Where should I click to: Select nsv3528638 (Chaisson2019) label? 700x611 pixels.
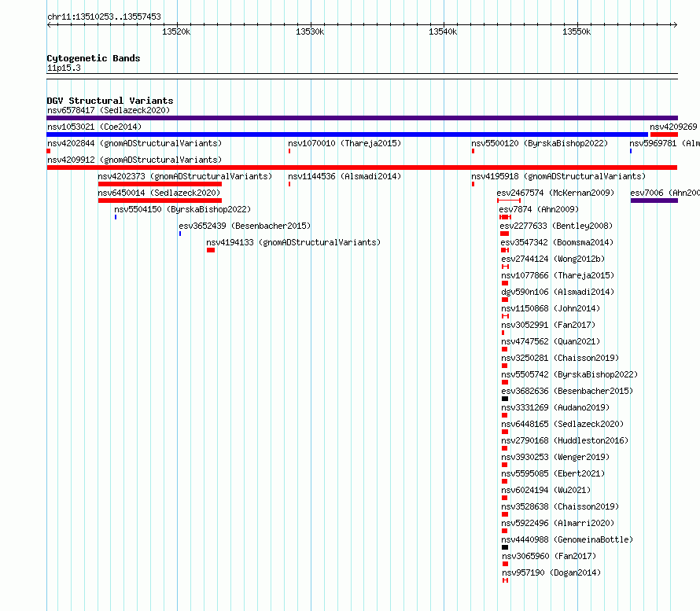560,506
